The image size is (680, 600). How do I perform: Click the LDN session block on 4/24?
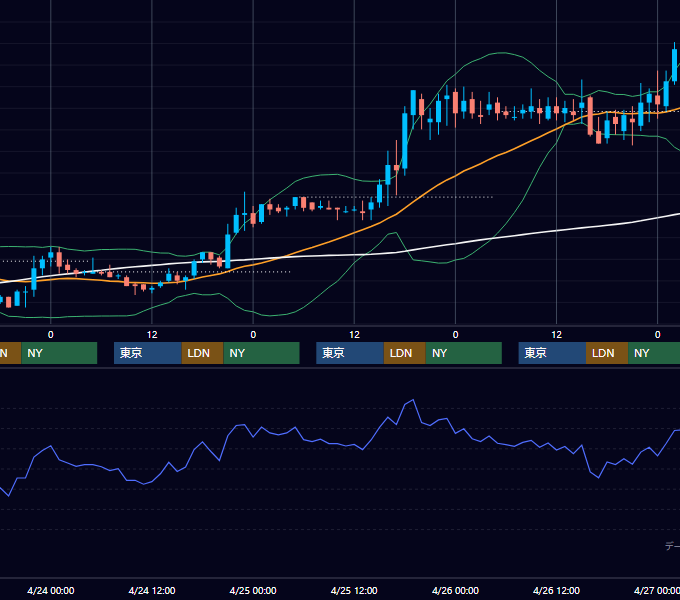202,353
